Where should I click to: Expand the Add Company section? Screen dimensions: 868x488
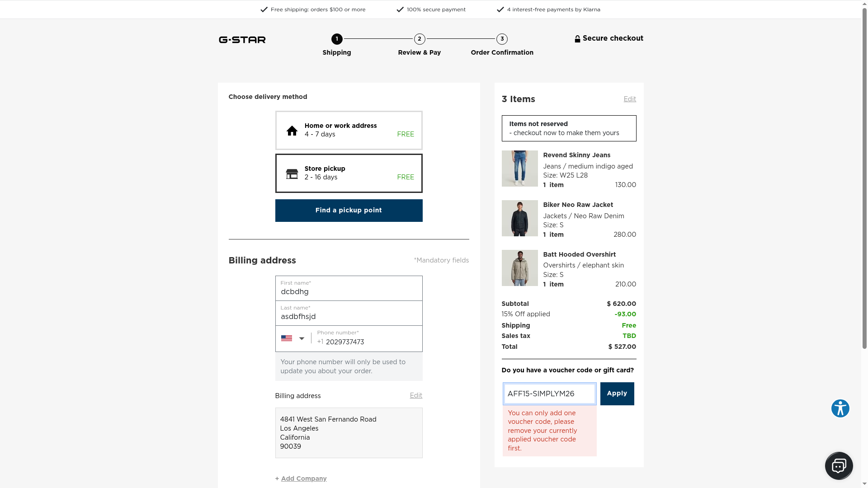pos(303,479)
